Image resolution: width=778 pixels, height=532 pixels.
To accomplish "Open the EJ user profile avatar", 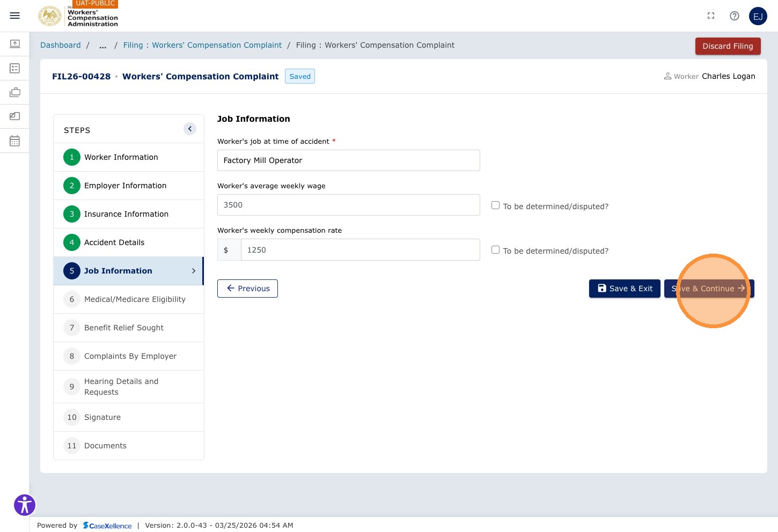I will coord(758,16).
